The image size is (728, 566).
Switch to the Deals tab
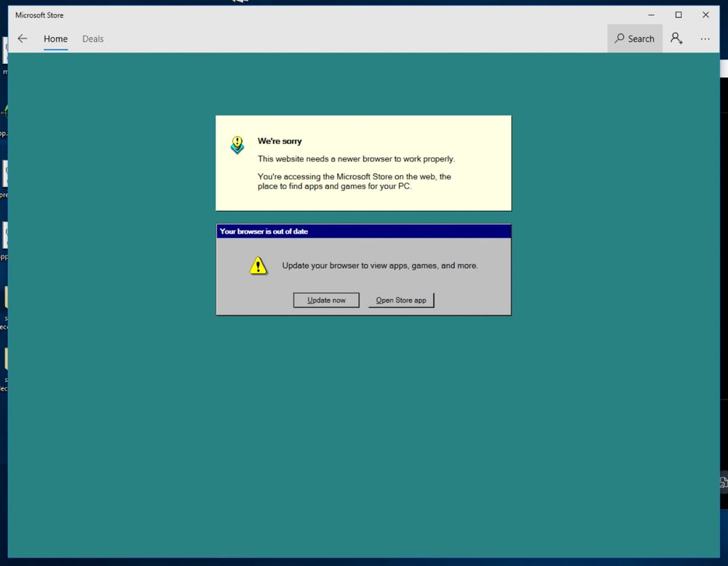click(x=93, y=39)
